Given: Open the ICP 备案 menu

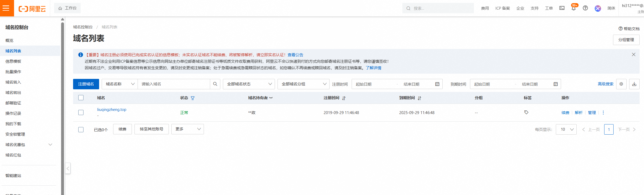Looking at the screenshot, I should coord(503,8).
